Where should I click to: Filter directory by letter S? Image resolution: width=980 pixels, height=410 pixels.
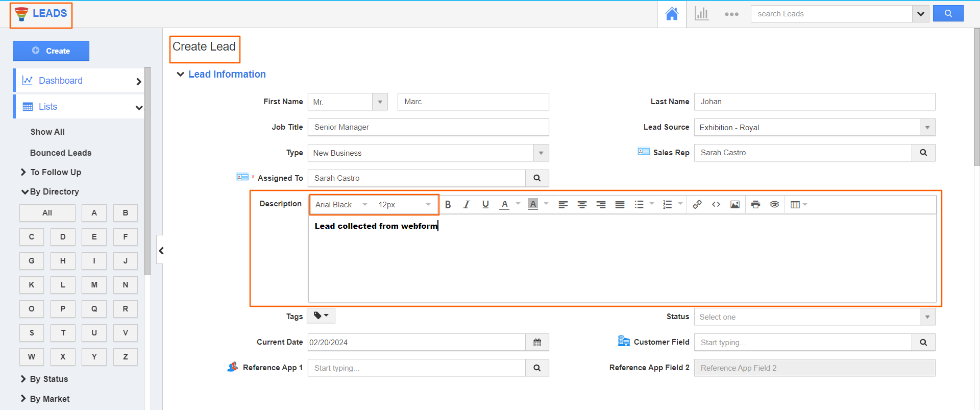(x=32, y=333)
